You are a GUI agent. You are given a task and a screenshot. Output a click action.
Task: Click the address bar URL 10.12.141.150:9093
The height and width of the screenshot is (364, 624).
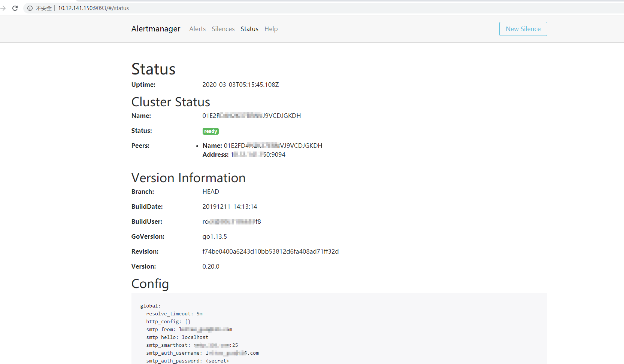(x=93, y=8)
